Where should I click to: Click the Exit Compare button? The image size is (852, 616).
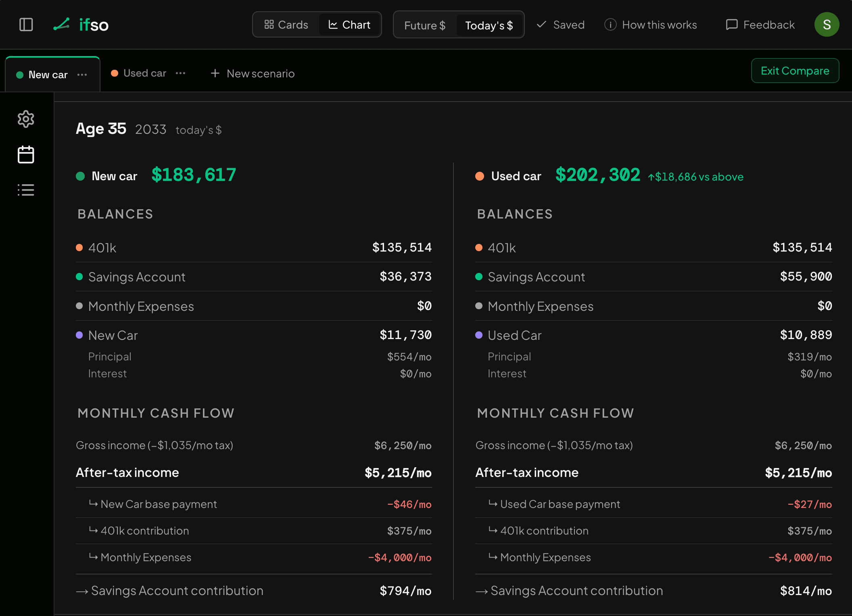795,71
